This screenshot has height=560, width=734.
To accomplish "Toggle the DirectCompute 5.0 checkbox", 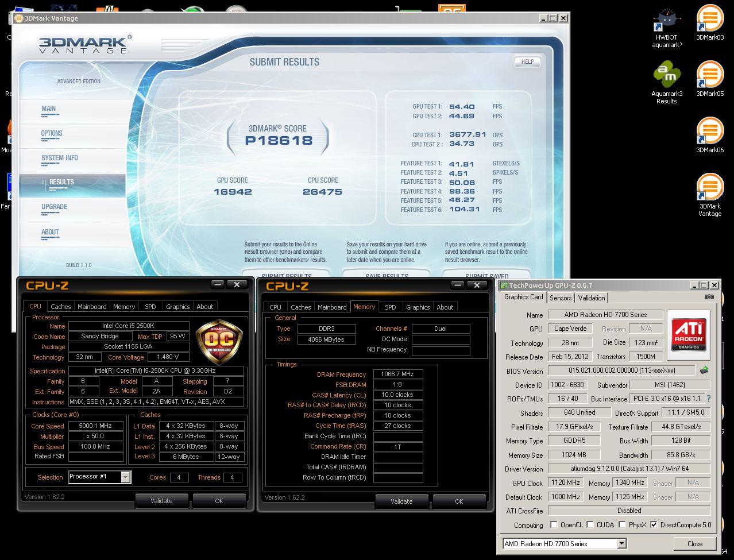I will click(654, 524).
